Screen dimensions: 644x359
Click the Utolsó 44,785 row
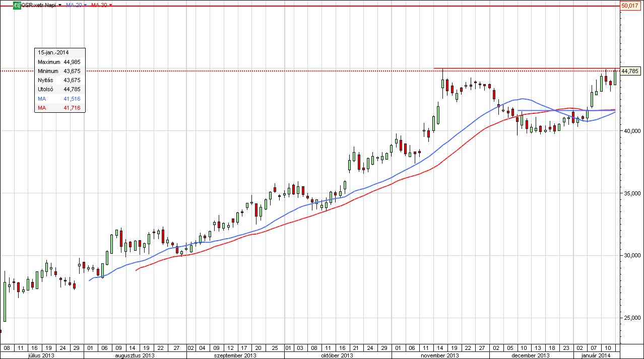tap(59, 90)
